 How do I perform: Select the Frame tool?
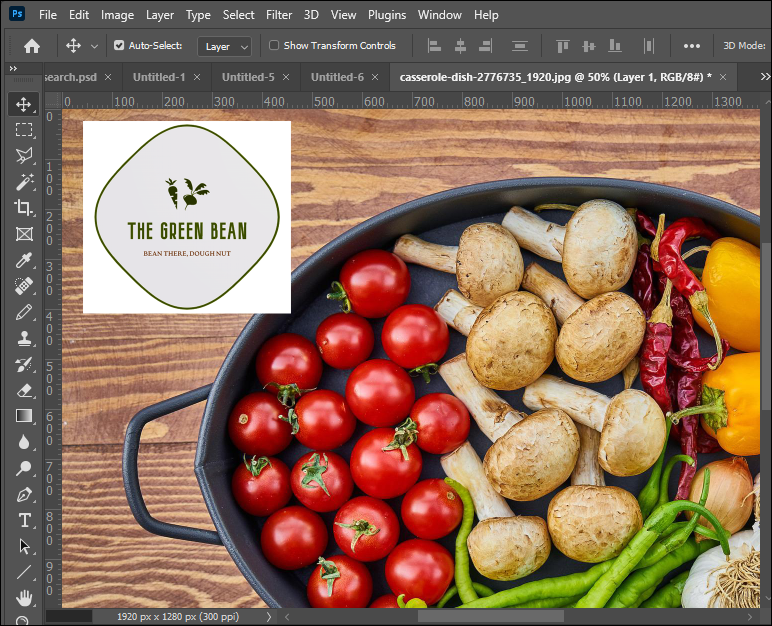(23, 233)
